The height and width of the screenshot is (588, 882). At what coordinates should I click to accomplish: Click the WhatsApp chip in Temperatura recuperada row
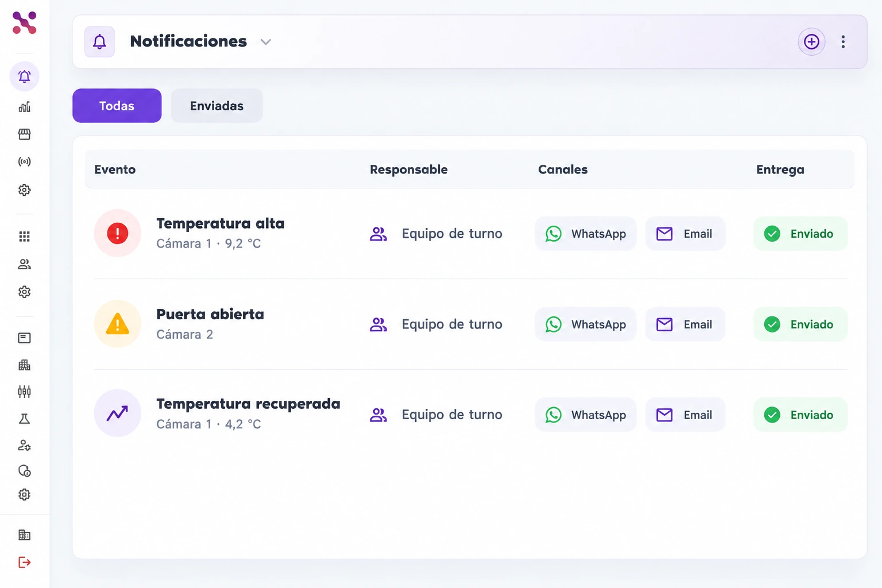pyautogui.click(x=586, y=415)
